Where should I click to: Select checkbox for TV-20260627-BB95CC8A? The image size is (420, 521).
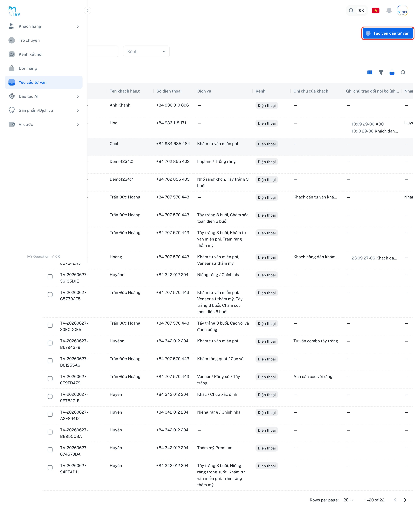pos(50,432)
